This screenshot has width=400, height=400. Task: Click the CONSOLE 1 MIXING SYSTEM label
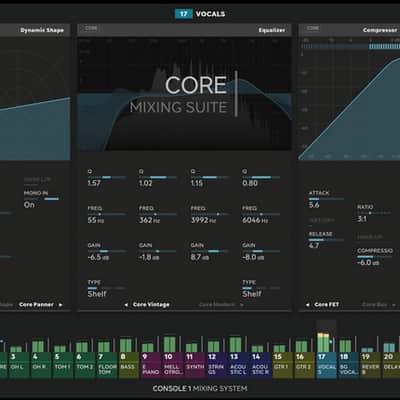coord(200,389)
